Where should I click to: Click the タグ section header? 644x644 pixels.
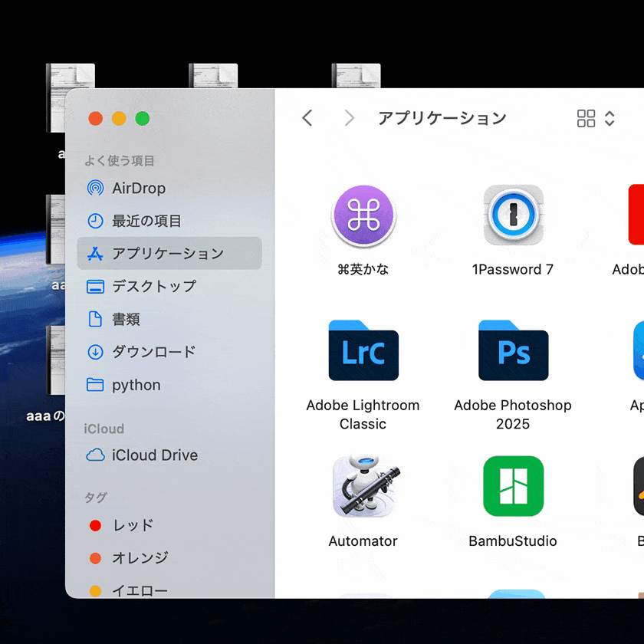pos(95,498)
